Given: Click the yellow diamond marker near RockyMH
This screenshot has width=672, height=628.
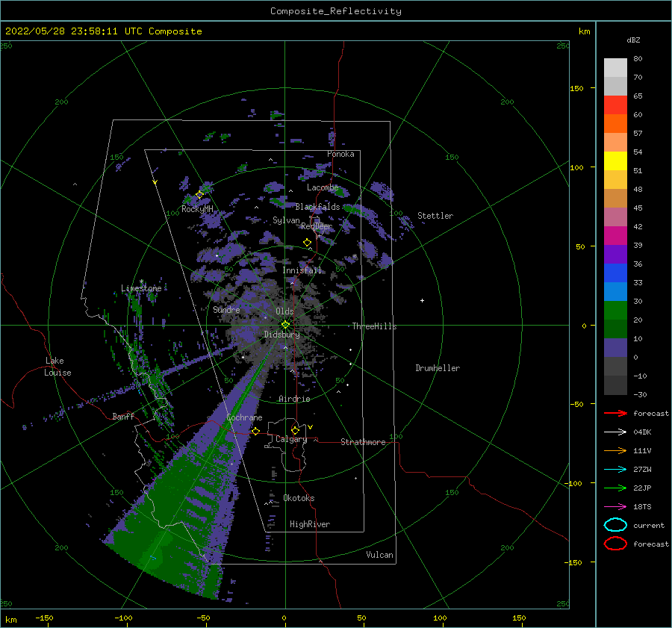Looking at the screenshot, I should coord(199,195).
